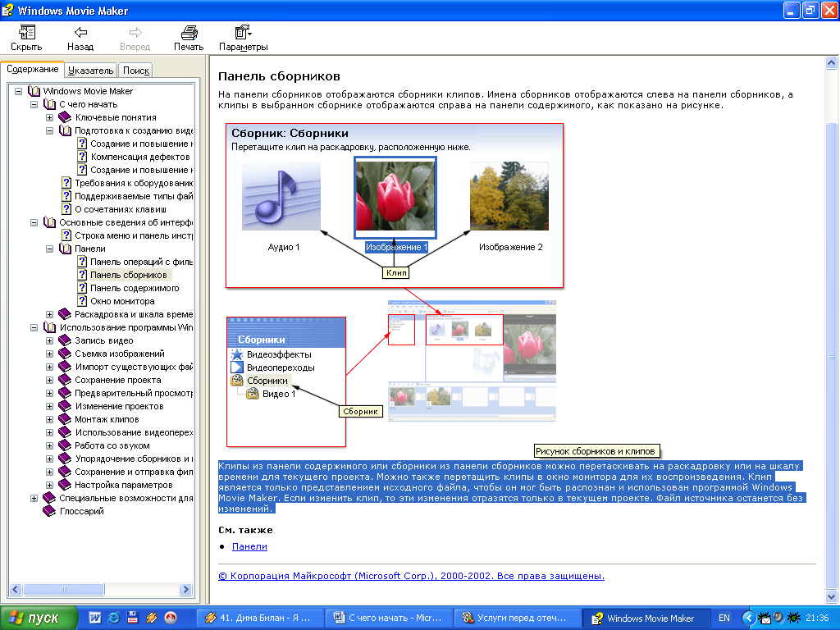Viewport: 840px width, 630px height.
Task: Click the EN language indicator in the tray
Action: click(x=724, y=618)
